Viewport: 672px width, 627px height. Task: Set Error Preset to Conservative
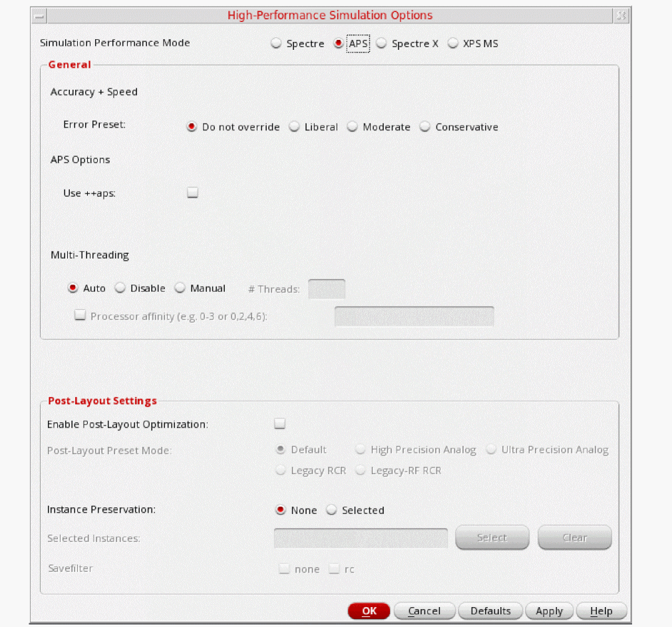point(424,127)
